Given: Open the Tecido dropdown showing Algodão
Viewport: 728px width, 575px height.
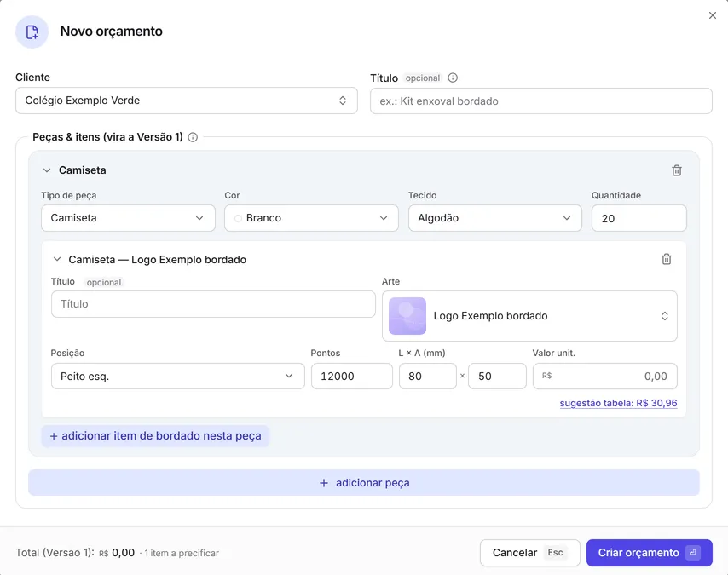Looking at the screenshot, I should click(495, 218).
